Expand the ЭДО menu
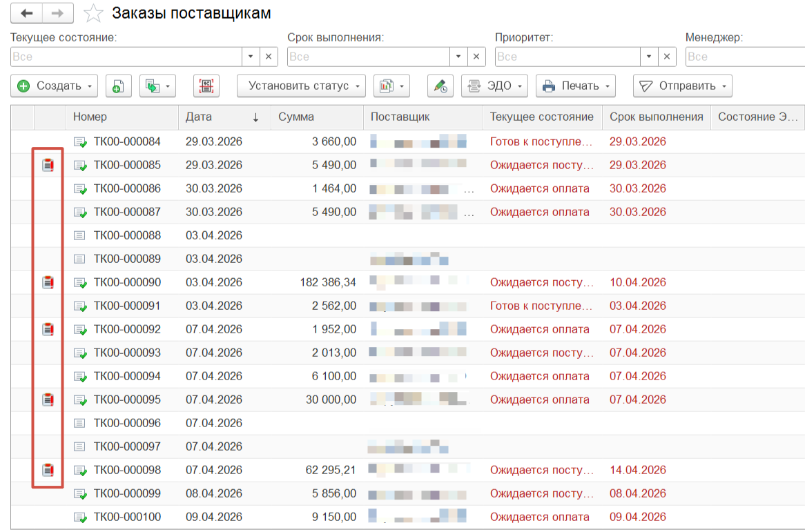The image size is (805, 532). click(x=520, y=86)
